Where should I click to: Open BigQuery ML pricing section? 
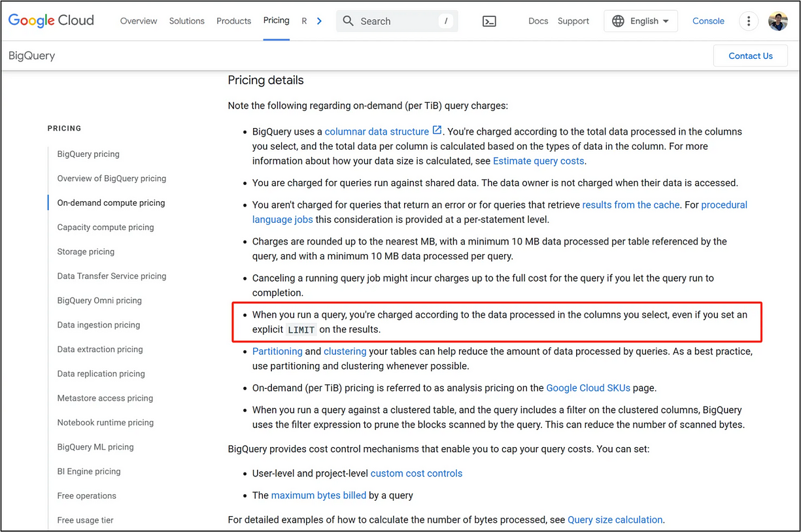(95, 447)
